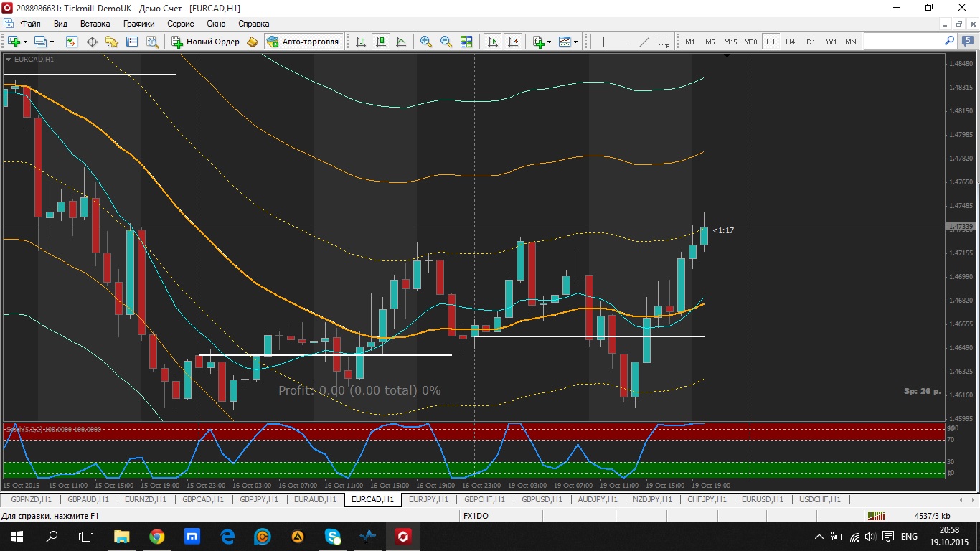Open the chat notifications icon
The width and height of the screenshot is (980, 551).
(x=969, y=42)
